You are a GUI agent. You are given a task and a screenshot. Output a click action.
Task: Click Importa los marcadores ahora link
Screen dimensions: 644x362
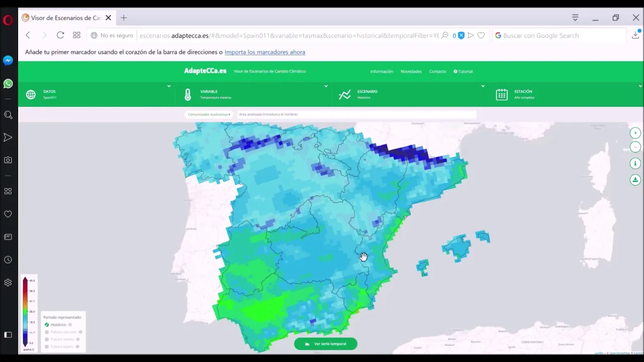[265, 52]
